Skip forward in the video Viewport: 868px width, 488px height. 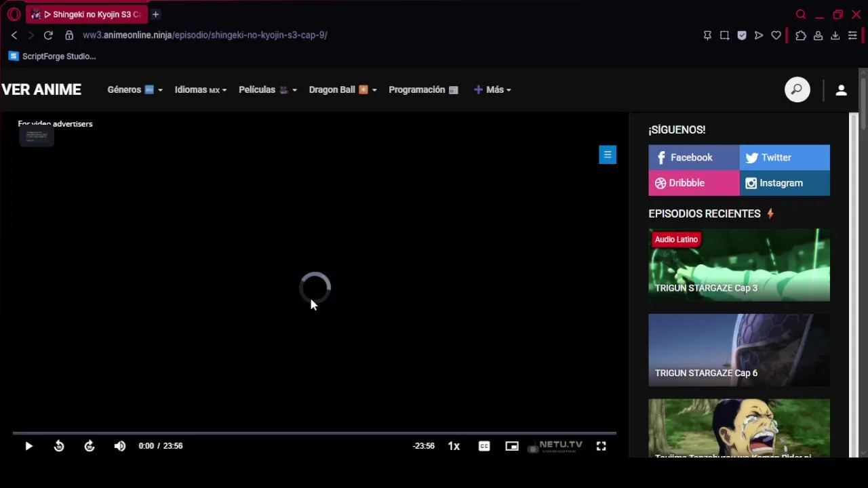click(x=90, y=446)
